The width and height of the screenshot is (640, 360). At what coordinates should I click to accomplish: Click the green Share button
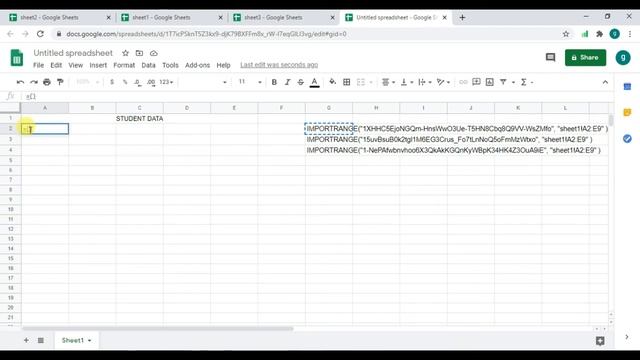[x=585, y=58]
